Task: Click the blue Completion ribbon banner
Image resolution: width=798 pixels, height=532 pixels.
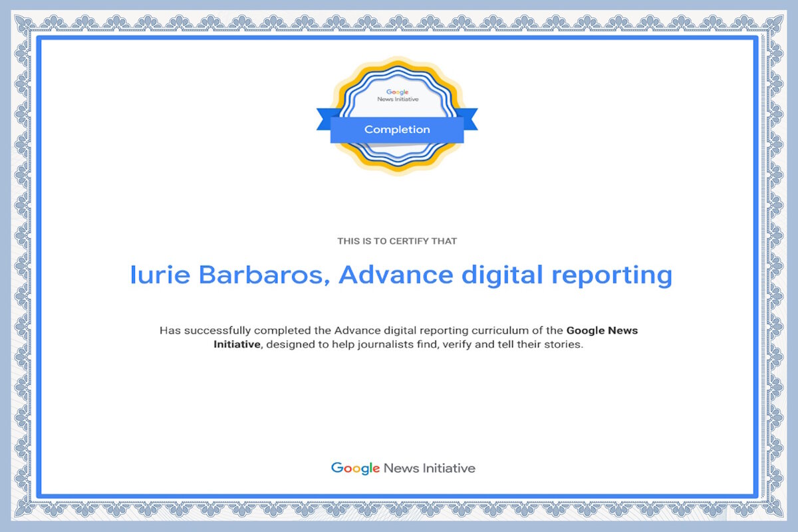Action: click(x=397, y=130)
